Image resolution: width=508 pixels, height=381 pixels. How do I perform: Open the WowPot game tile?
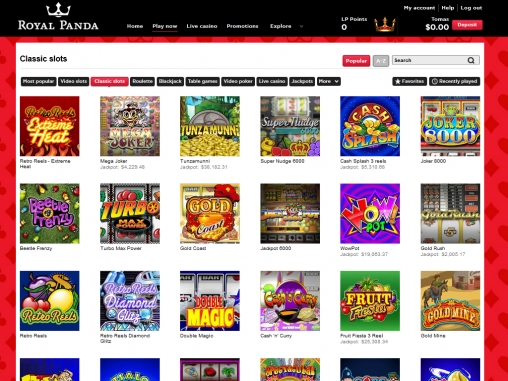click(370, 213)
